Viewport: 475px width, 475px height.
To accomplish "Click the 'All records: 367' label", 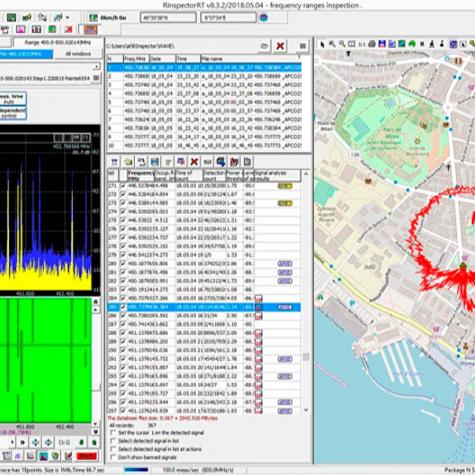I will 133,425.
